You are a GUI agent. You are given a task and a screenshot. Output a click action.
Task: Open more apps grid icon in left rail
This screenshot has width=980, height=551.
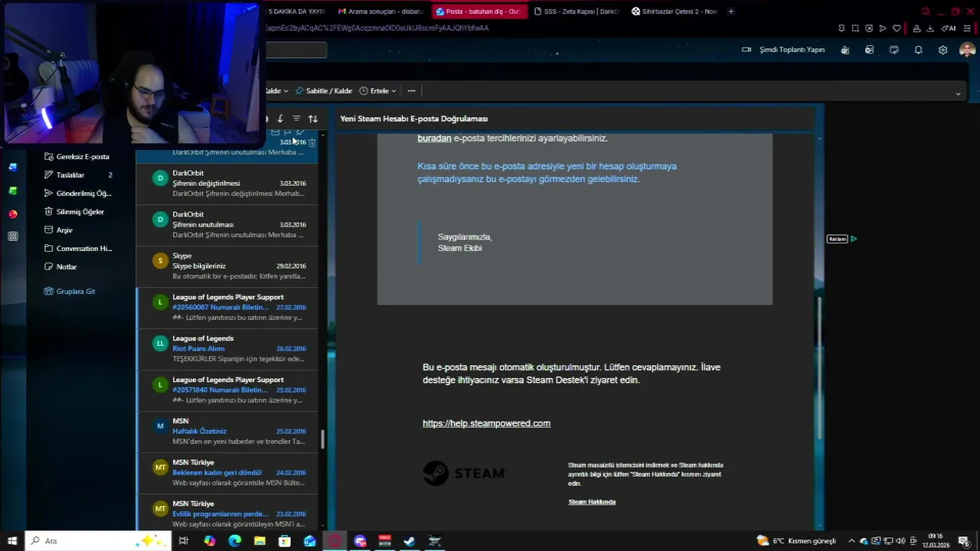tap(13, 236)
